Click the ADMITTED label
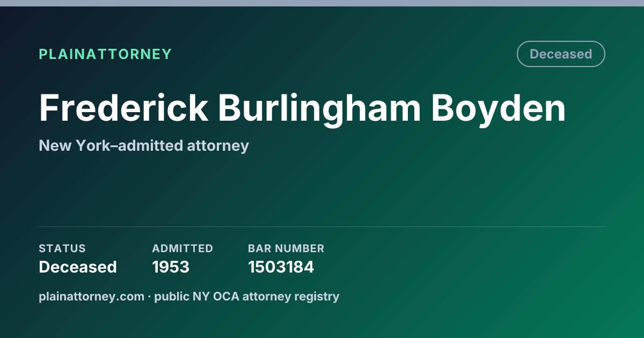644x338 pixels. [182, 248]
